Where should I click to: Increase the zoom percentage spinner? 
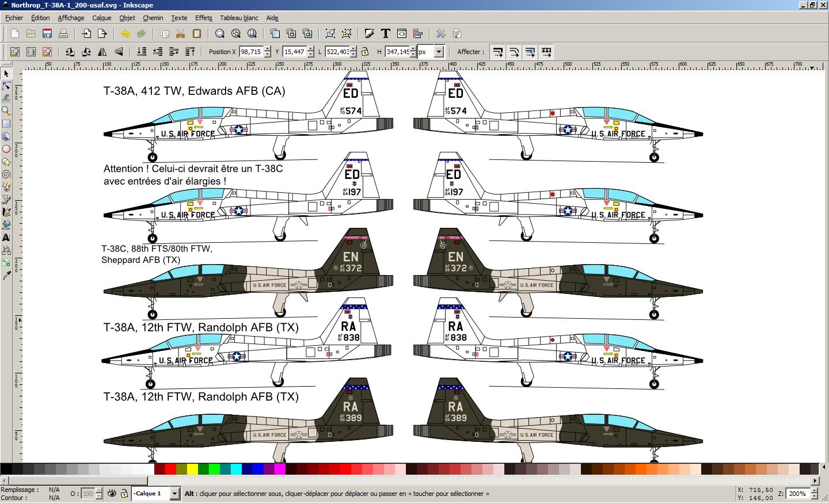813,491
